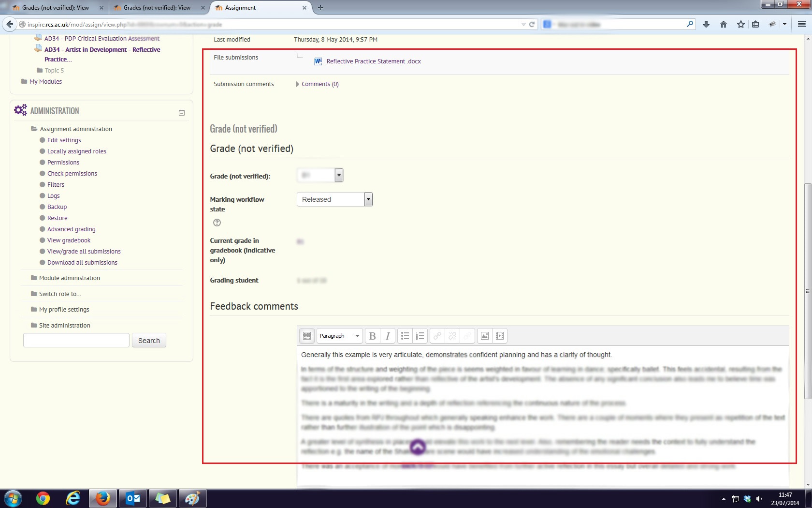Open Outlook from the taskbar
Image resolution: width=812 pixels, height=508 pixels.
coord(133,498)
